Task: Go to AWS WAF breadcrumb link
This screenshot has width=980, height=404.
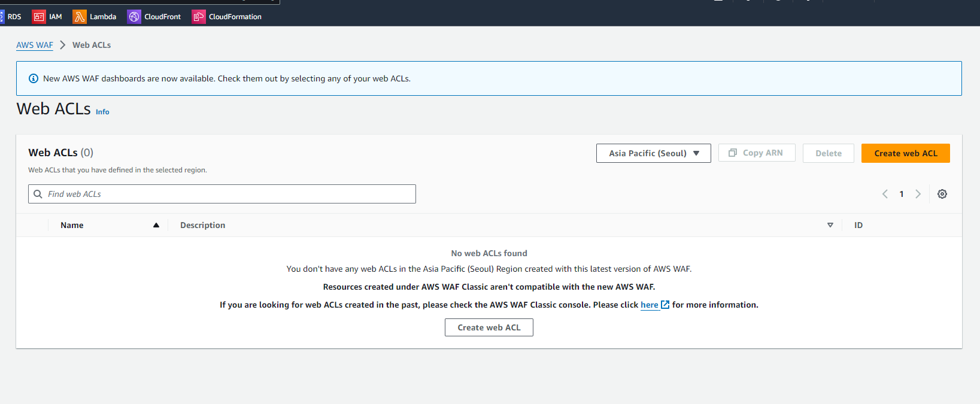Action: point(35,45)
